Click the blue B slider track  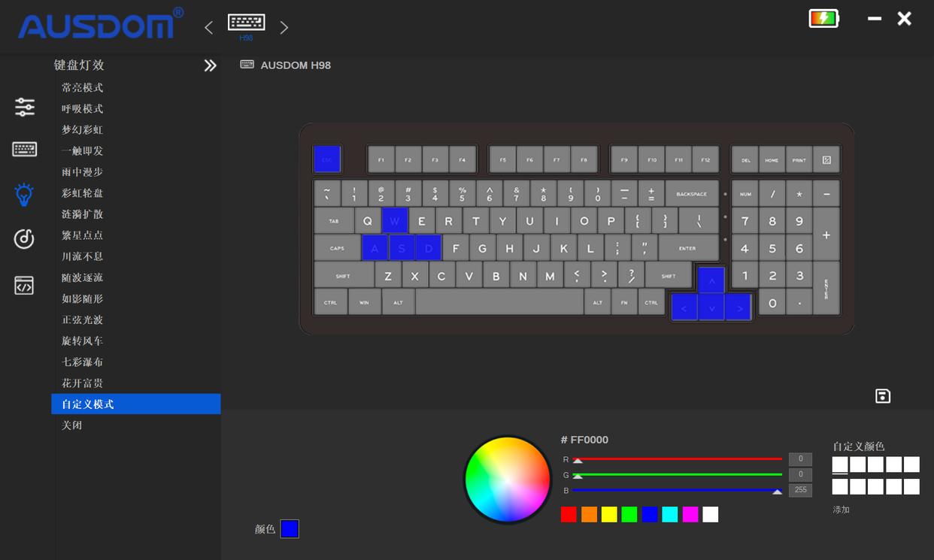677,490
